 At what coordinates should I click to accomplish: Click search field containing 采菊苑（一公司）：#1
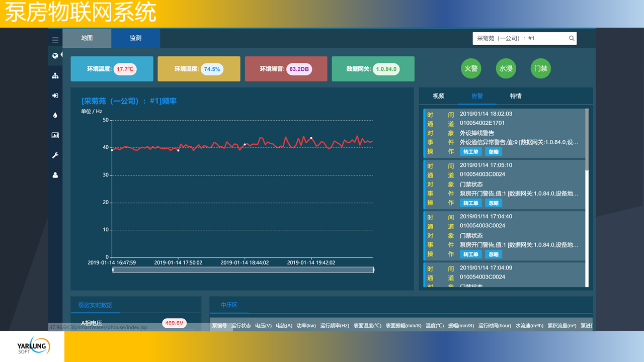click(525, 38)
